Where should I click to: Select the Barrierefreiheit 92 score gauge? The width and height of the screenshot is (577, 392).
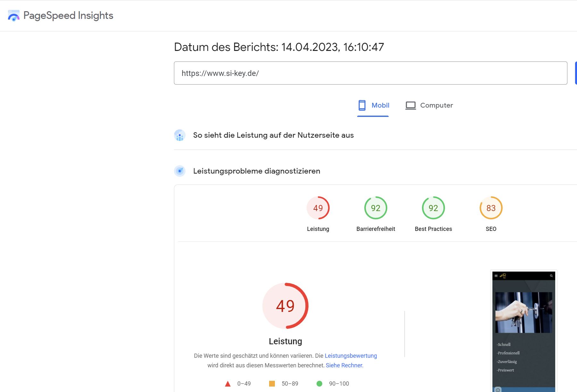click(x=376, y=208)
